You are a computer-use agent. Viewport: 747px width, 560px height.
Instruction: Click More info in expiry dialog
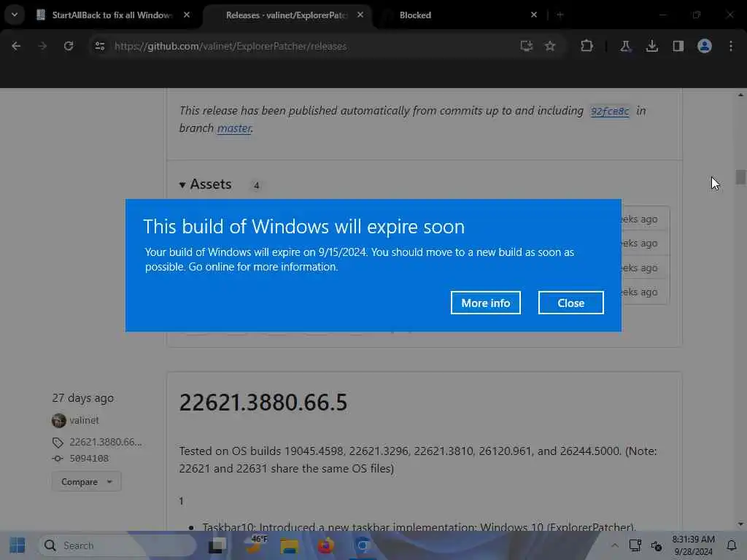pos(485,303)
